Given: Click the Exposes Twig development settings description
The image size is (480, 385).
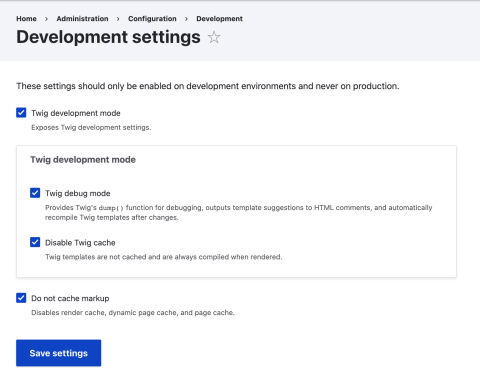Looking at the screenshot, I should pos(91,127).
